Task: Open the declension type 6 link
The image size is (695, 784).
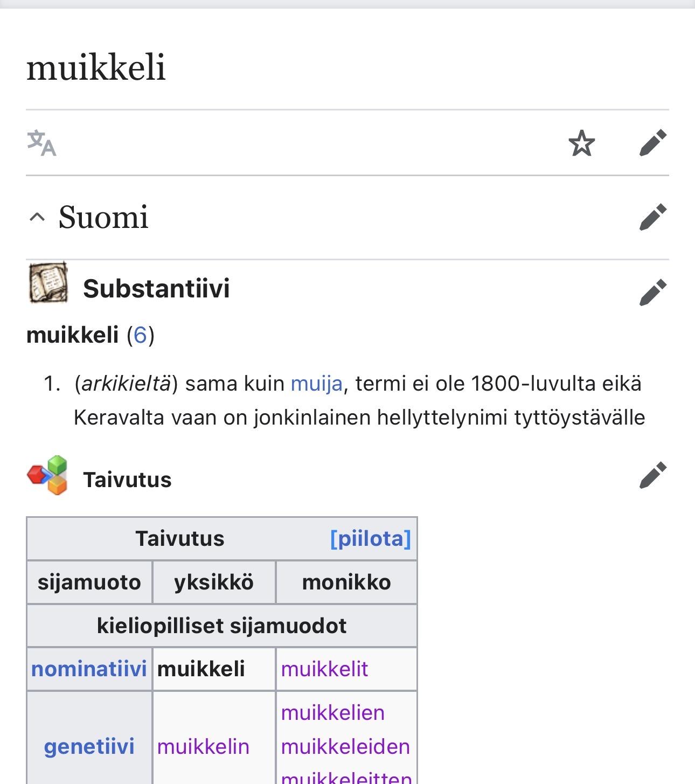Action: [x=140, y=335]
